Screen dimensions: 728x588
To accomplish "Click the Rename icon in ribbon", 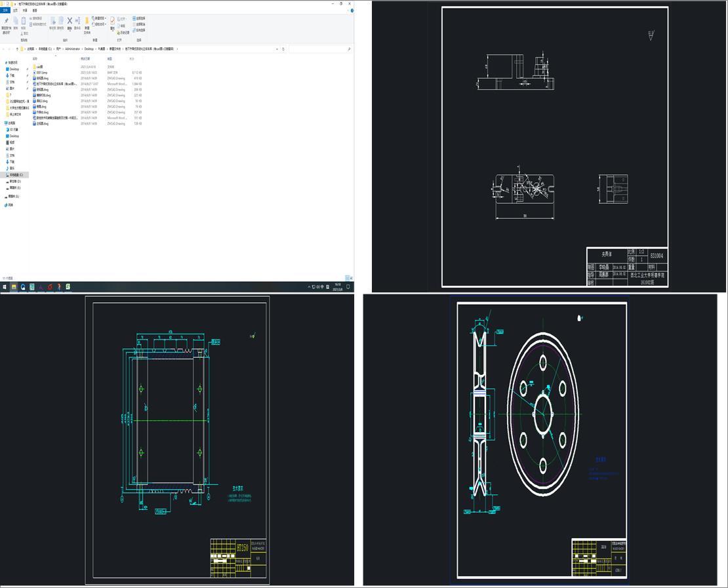I will (x=77, y=21).
